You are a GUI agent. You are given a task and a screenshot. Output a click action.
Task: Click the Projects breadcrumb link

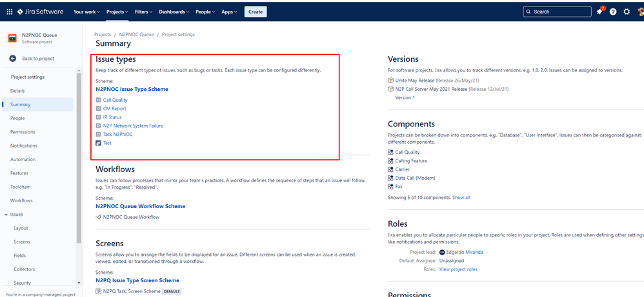pos(103,34)
